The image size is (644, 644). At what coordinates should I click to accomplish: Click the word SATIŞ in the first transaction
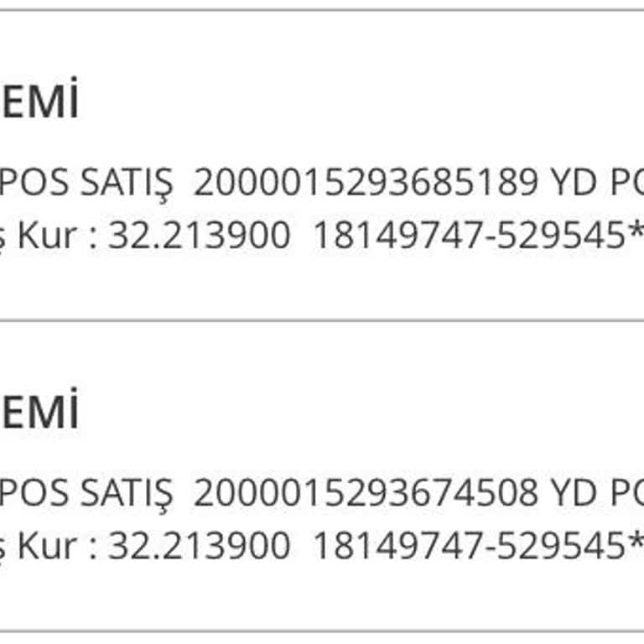pos(126,184)
